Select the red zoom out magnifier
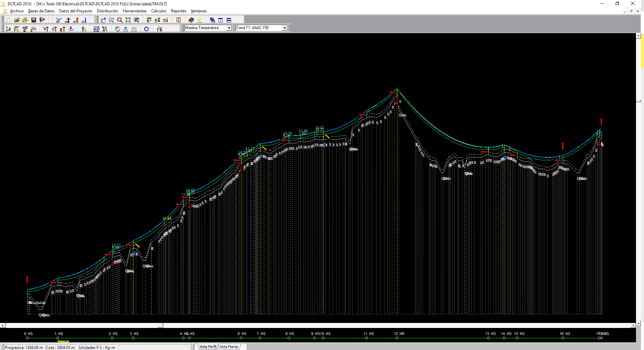The image size is (644, 350). [120, 20]
